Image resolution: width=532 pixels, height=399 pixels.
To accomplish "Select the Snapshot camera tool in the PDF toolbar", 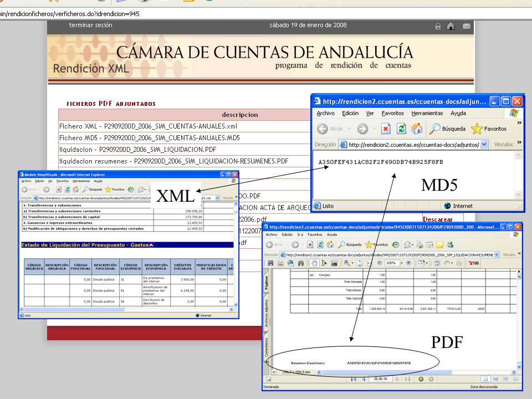I will 334,263.
